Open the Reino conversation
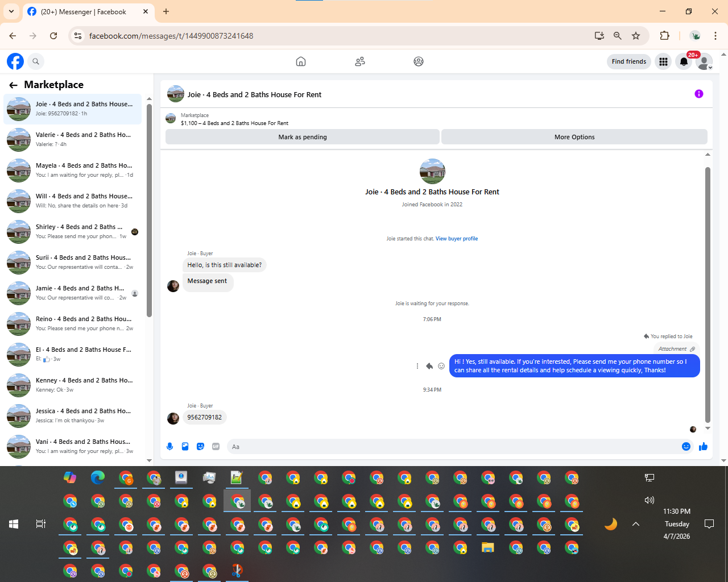728x582 pixels. 73,323
